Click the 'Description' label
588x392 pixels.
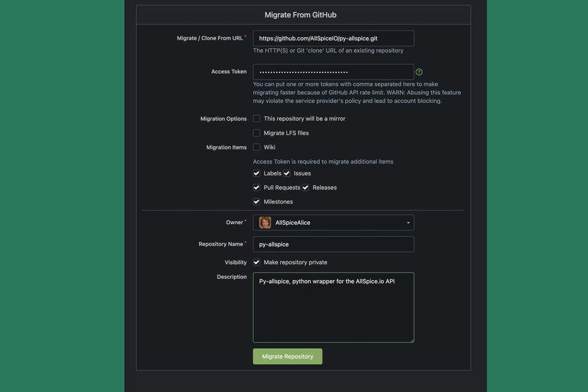[231, 277]
